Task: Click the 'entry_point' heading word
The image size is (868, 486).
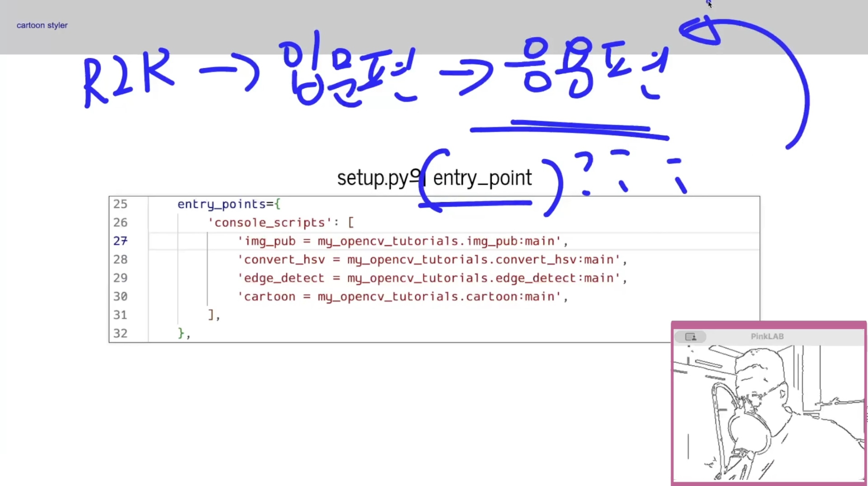Action: point(482,178)
